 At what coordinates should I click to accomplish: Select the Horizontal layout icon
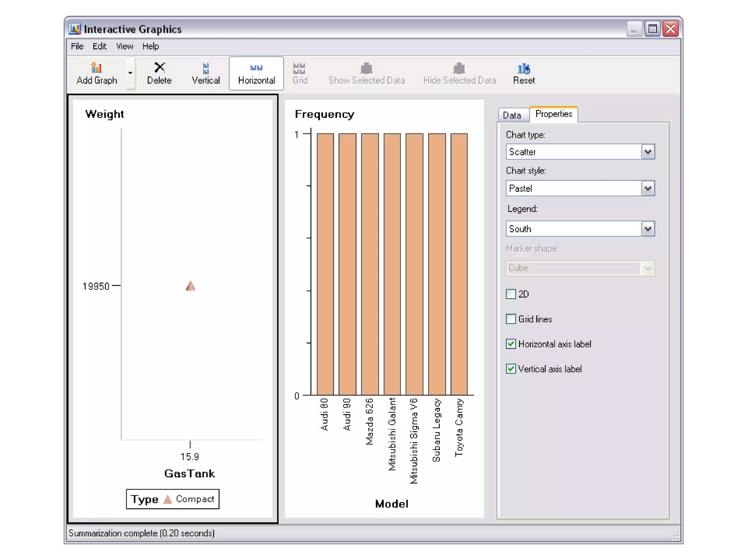(x=256, y=68)
